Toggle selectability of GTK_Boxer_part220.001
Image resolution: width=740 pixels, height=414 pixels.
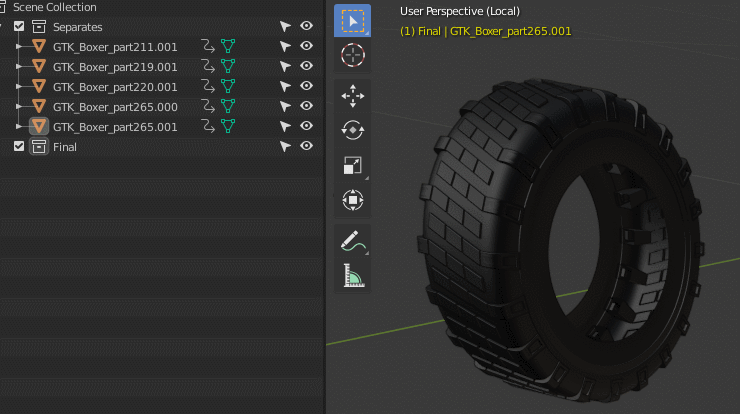coord(285,86)
